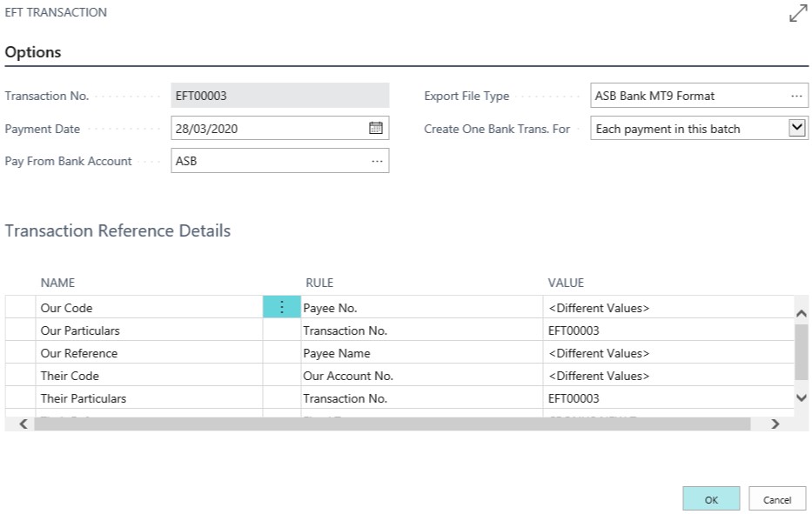The height and width of the screenshot is (514, 812).
Task: Click the RULE column header
Action: (318, 283)
